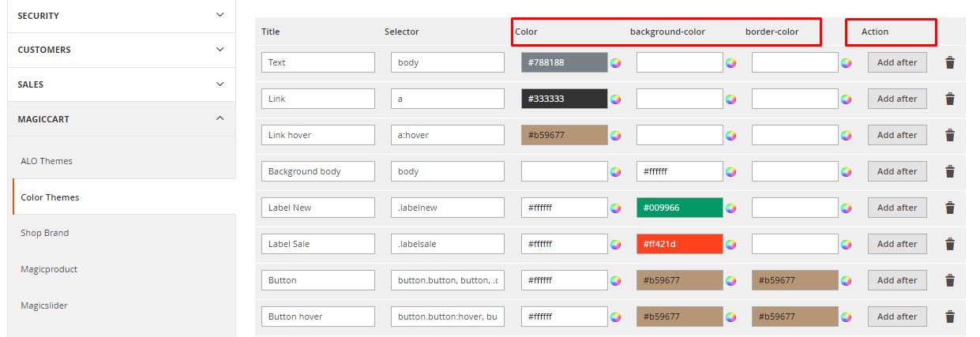
Task: Open ALO Themes settings
Action: [x=47, y=161]
